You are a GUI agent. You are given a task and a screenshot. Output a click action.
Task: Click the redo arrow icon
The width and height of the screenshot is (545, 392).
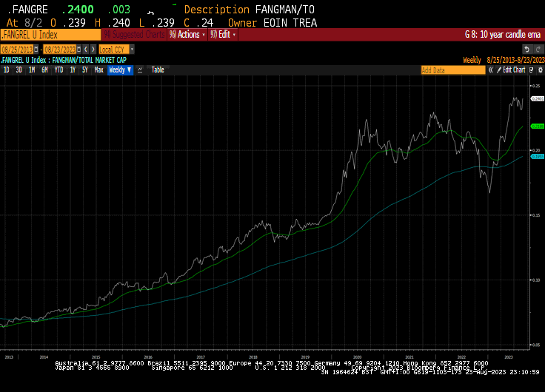(x=538, y=50)
